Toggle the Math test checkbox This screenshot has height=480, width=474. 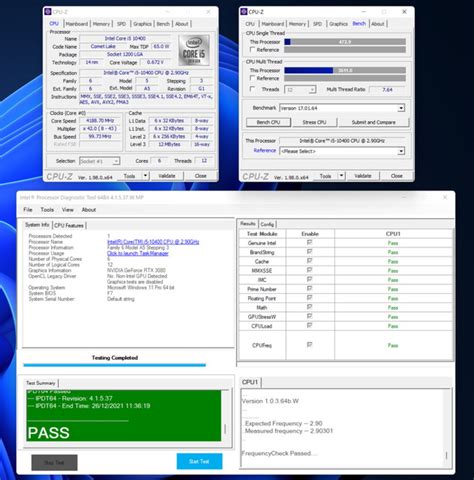[x=310, y=307]
